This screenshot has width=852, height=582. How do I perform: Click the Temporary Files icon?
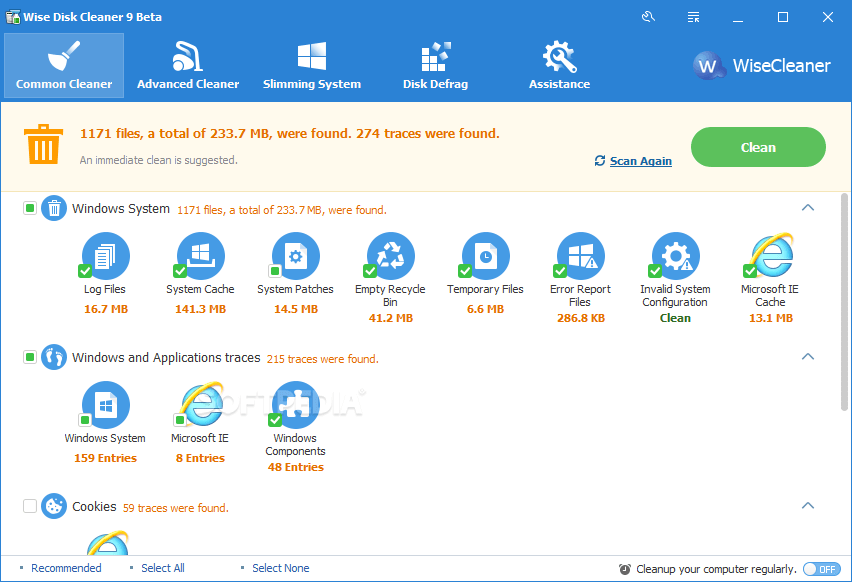tap(486, 255)
